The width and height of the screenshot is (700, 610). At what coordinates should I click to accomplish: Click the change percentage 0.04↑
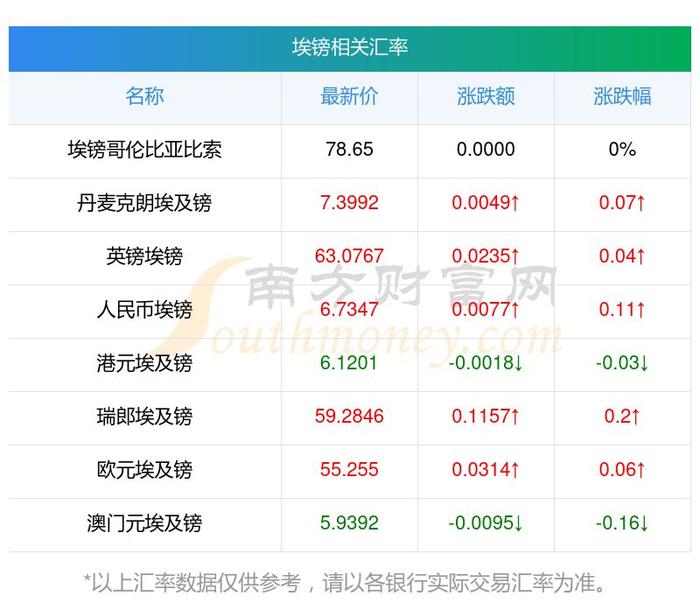click(622, 256)
